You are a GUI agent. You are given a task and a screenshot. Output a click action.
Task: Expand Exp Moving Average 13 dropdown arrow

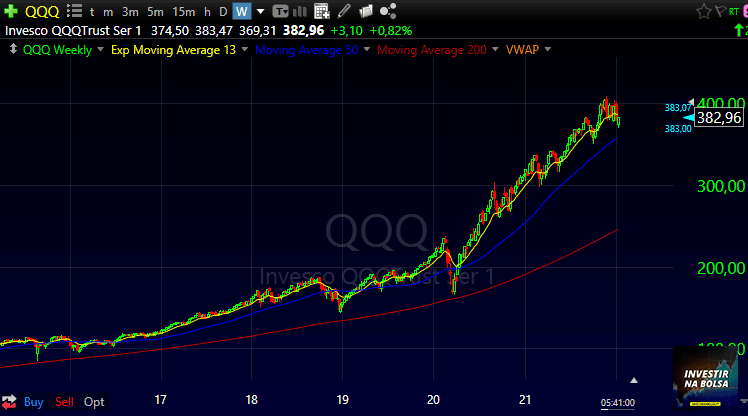(245, 49)
